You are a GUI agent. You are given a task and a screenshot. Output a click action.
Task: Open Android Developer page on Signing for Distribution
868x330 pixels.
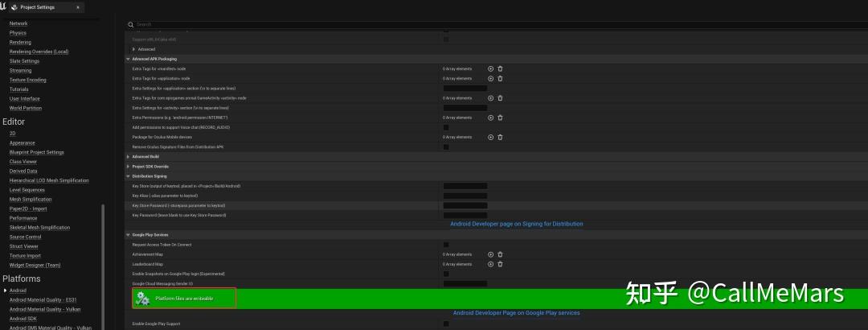pos(517,224)
